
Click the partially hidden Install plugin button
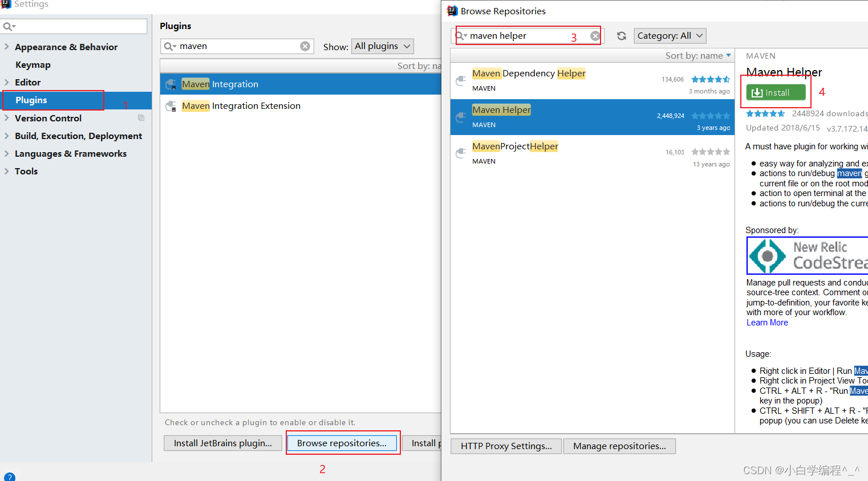point(422,443)
